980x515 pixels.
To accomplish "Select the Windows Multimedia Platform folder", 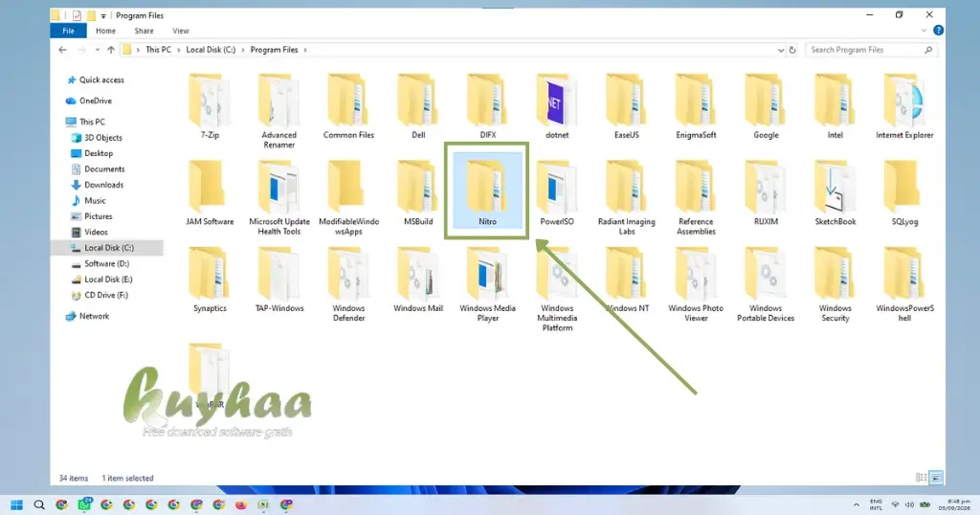I will pyautogui.click(x=557, y=289).
